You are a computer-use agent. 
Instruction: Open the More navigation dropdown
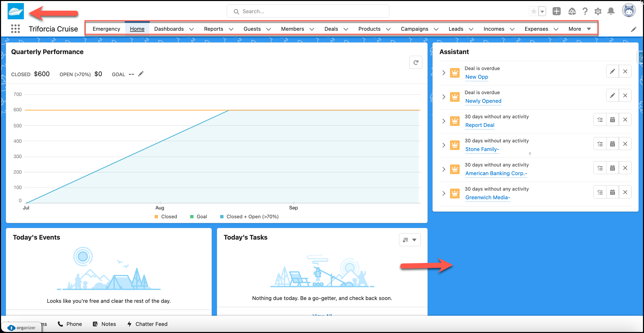(x=580, y=29)
